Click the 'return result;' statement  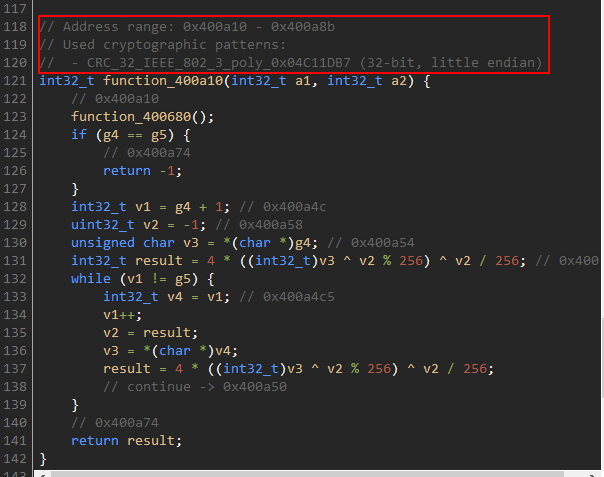pyautogui.click(x=126, y=441)
